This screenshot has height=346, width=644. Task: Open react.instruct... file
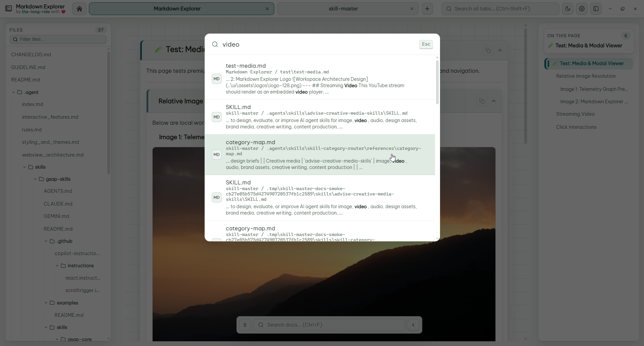pos(83,278)
